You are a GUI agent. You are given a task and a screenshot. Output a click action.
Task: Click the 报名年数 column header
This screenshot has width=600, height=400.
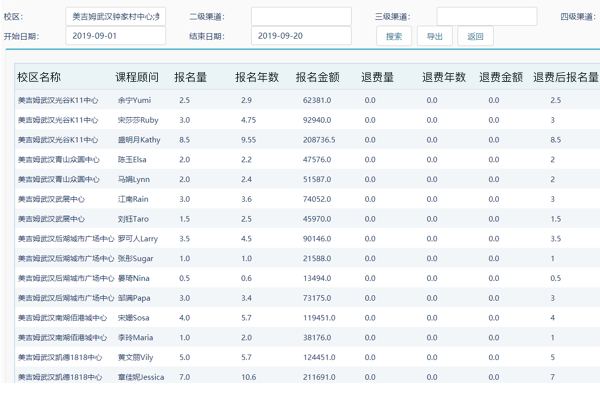click(258, 78)
